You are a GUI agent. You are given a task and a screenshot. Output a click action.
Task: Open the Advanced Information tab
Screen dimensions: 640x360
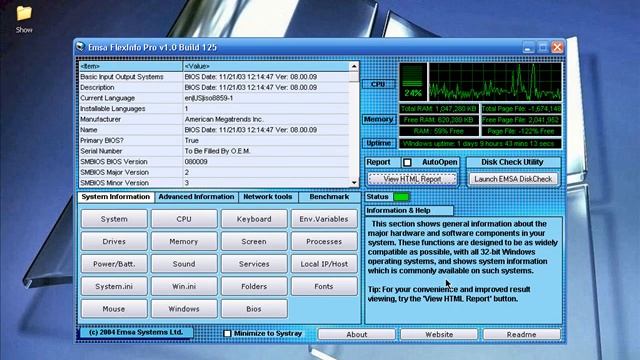pyautogui.click(x=196, y=197)
